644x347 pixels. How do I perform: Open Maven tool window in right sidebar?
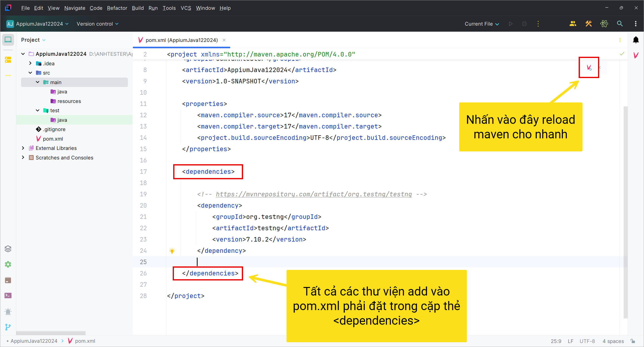636,55
